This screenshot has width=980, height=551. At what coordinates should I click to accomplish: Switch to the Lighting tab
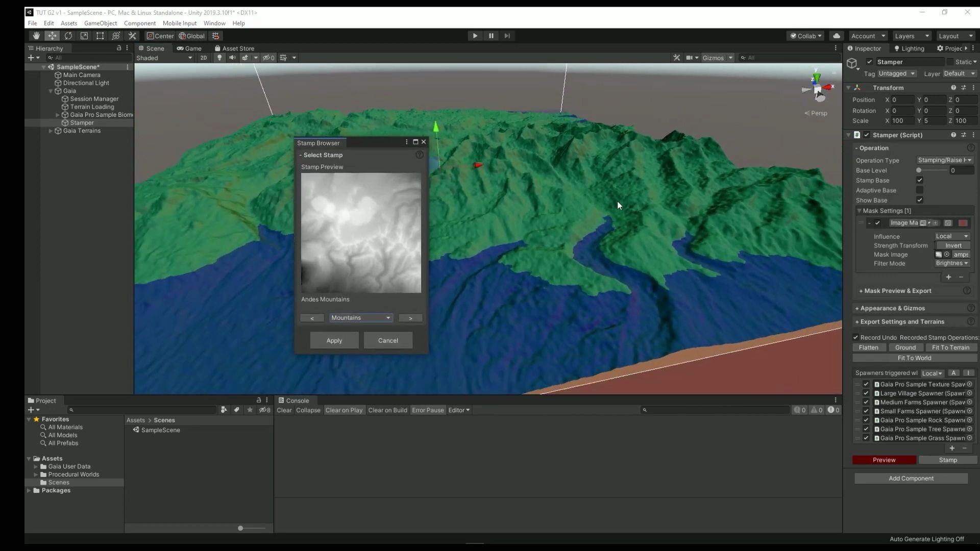(x=909, y=48)
